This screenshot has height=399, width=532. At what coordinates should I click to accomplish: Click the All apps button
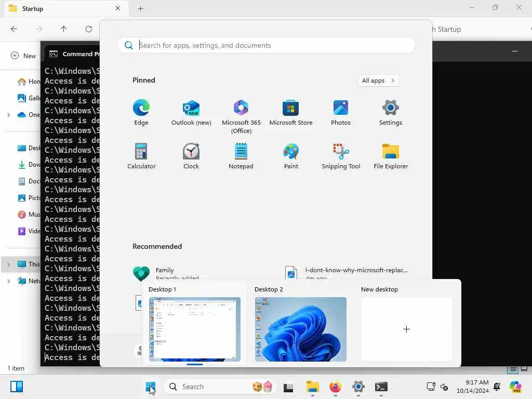click(x=378, y=81)
